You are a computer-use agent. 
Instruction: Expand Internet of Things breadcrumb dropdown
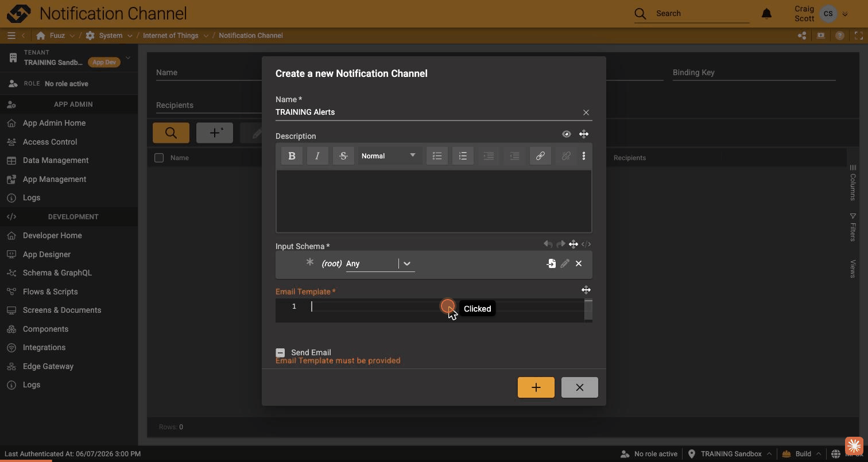click(206, 36)
